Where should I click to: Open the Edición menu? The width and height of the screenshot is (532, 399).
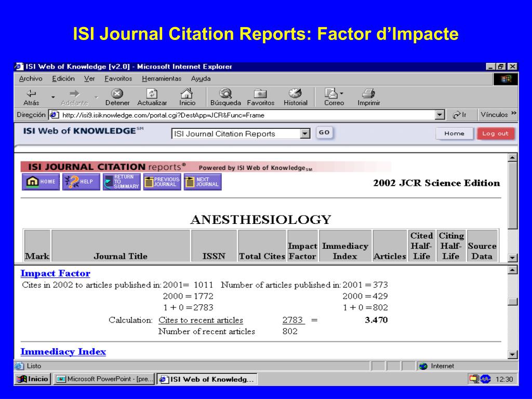click(63, 79)
